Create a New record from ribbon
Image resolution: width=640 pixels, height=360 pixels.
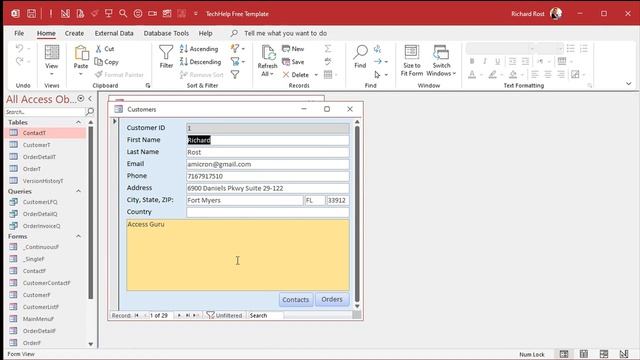(x=293, y=49)
